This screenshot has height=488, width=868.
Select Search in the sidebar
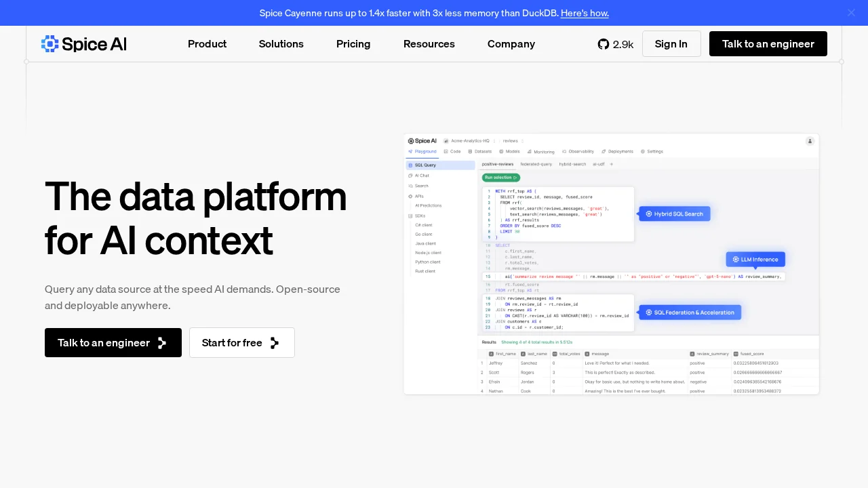420,186
